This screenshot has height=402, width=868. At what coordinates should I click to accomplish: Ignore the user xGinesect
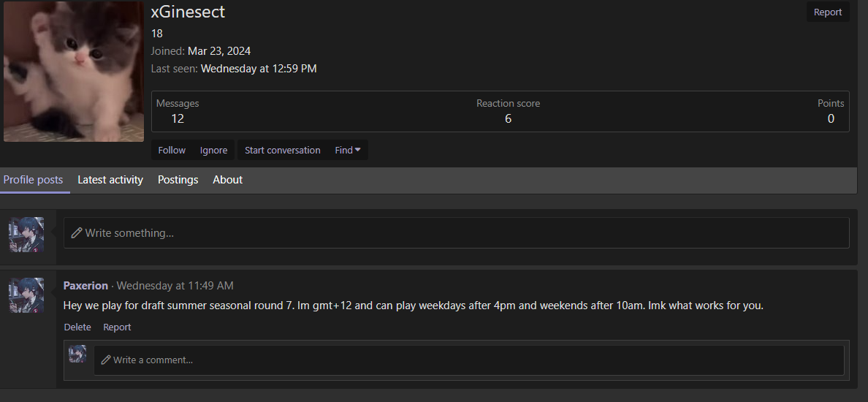point(213,150)
